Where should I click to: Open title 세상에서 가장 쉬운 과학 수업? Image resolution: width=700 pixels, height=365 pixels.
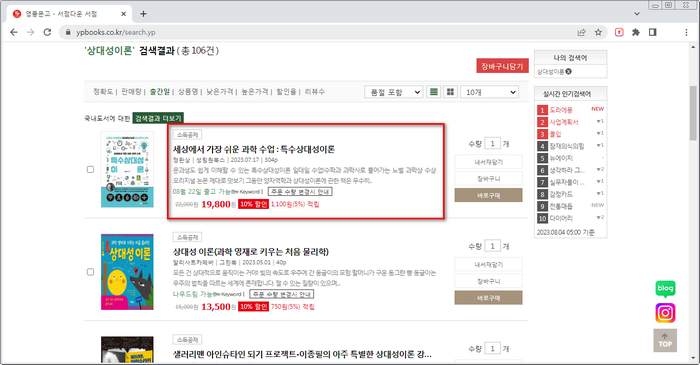pos(254,149)
